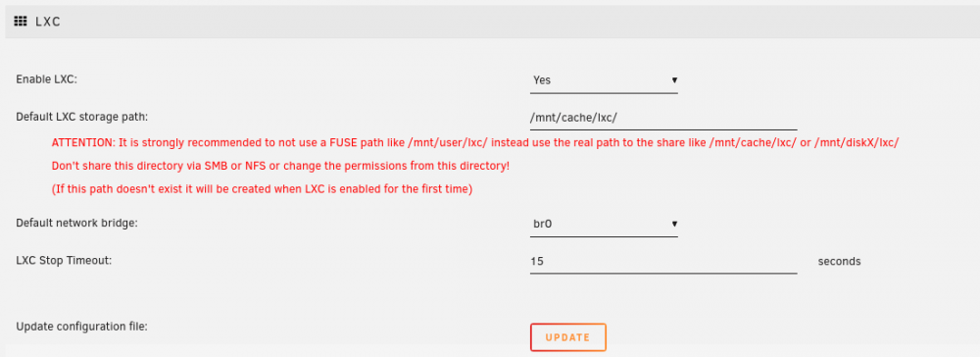Click the LXC section title text
This screenshot has width=980, height=357.
tap(47, 22)
